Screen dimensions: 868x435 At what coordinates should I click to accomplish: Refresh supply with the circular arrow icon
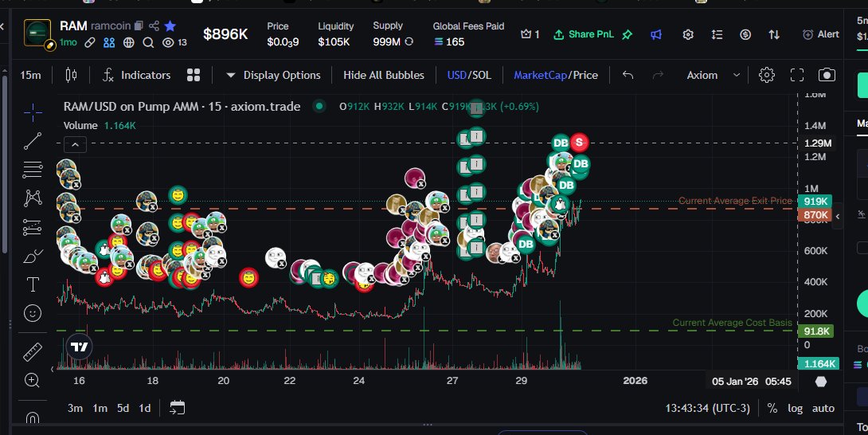(409, 41)
